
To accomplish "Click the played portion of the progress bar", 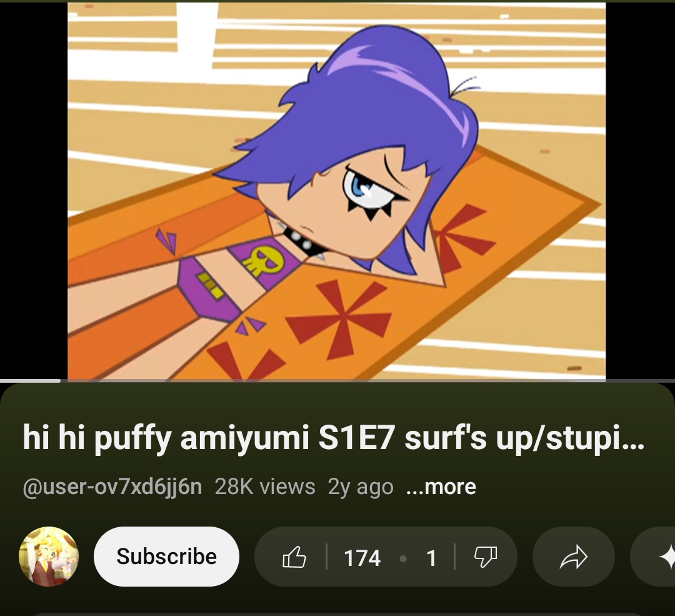I will [30, 380].
